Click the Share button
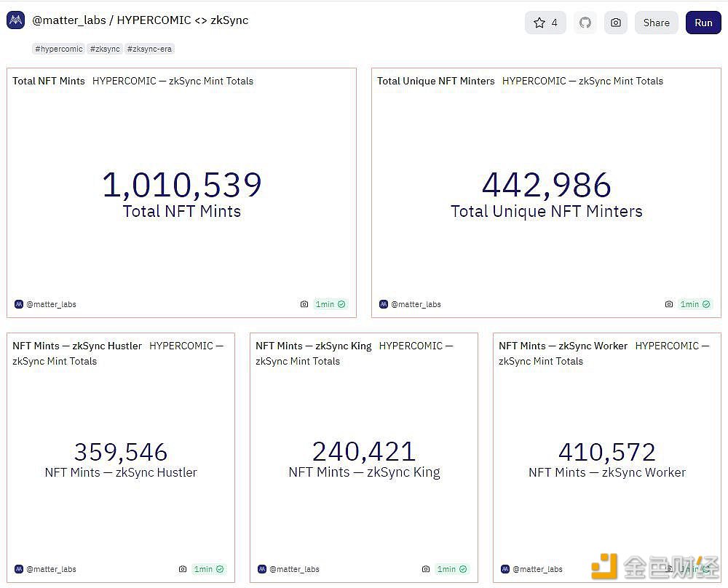Viewport: 728px width, 588px height. [x=657, y=23]
